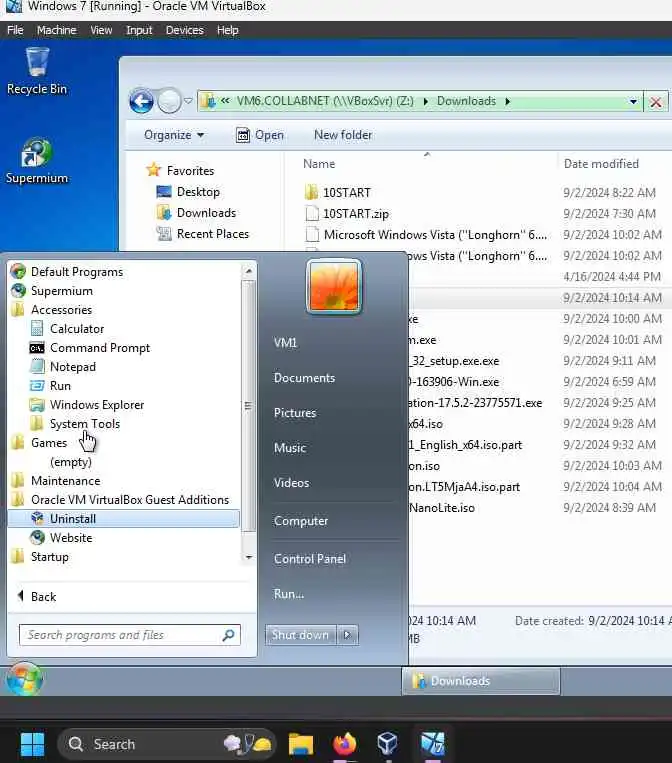Click the recent pages dropdown beside navigation arrows
The image size is (672, 763).
(188, 101)
